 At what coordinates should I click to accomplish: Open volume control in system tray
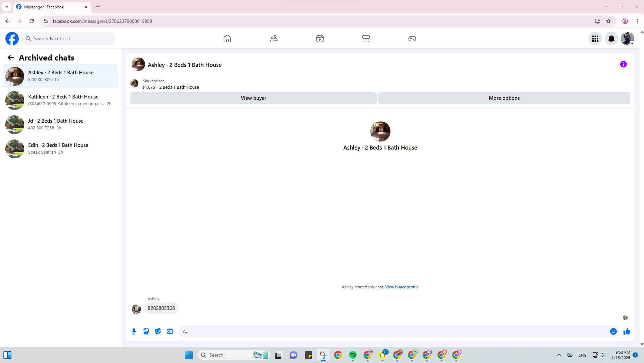603,355
